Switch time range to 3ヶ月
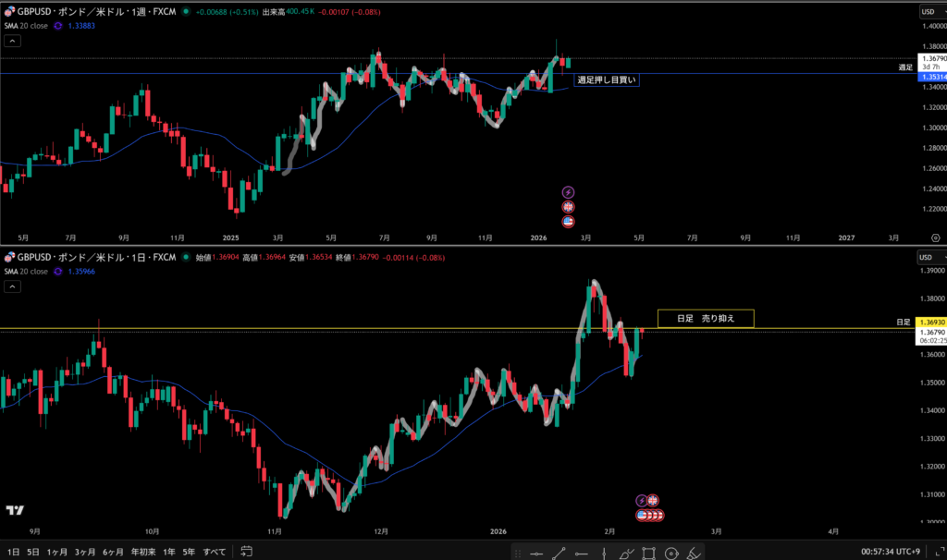Viewport: 947px width, 560px height. tap(85, 552)
